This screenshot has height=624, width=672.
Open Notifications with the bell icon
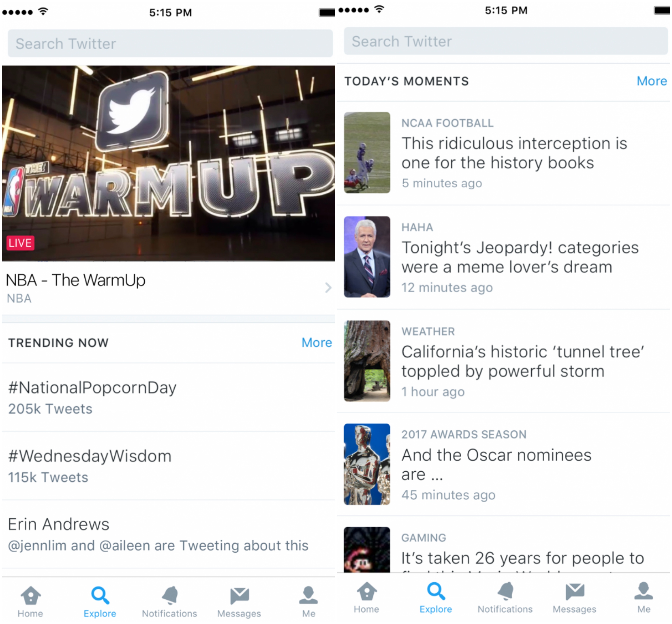170,598
